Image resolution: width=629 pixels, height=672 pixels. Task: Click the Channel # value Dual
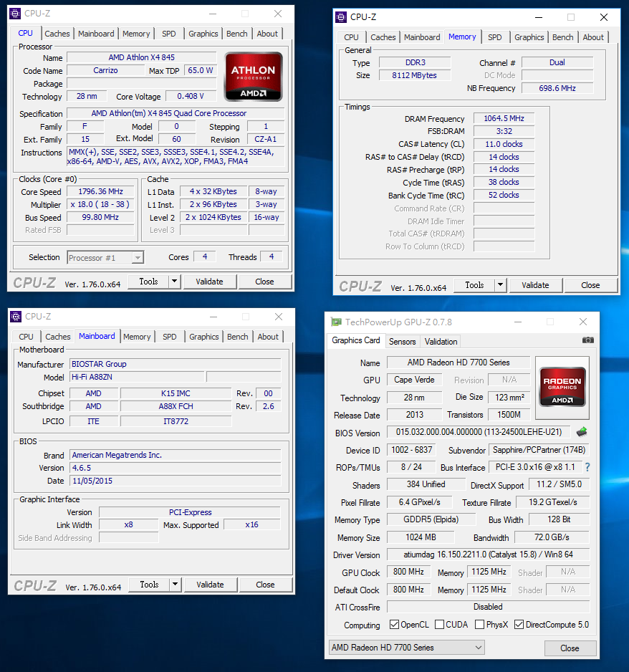click(x=557, y=62)
